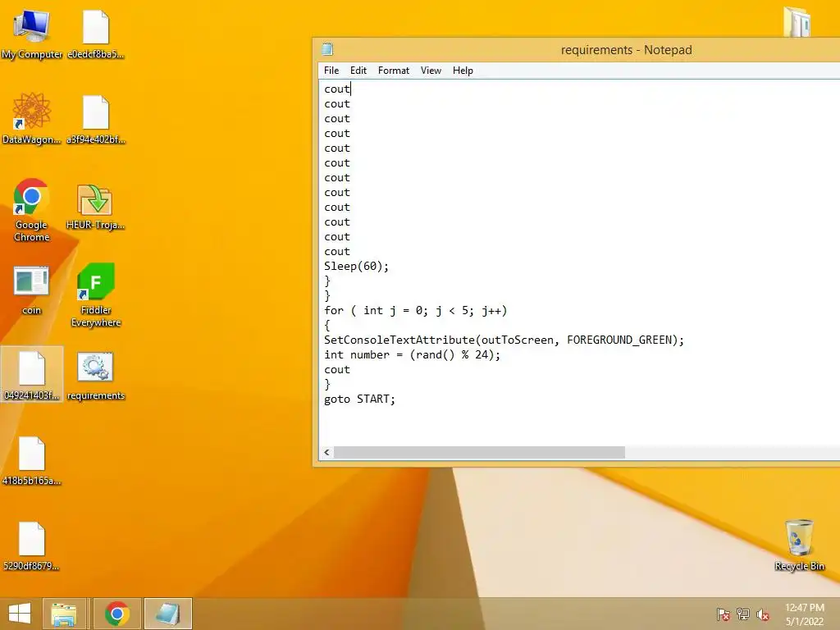The width and height of the screenshot is (840, 630).
Task: Open the File menu in Notepad
Action: pyautogui.click(x=331, y=71)
